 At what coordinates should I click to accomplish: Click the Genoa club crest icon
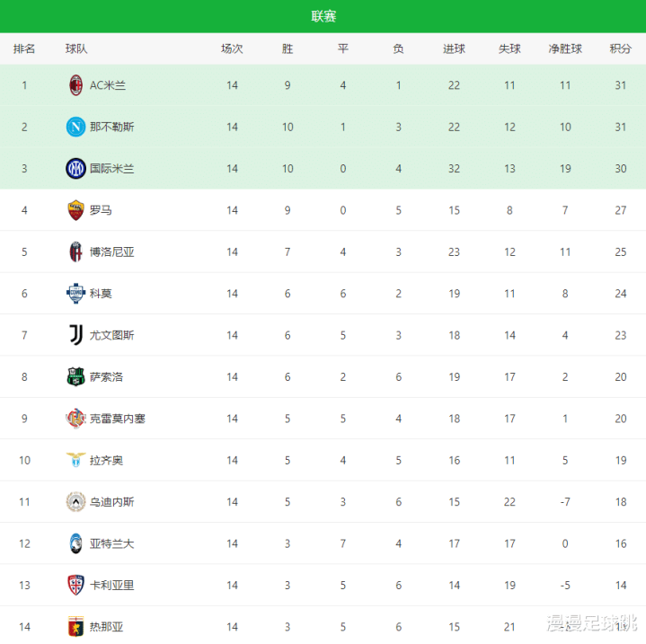(x=75, y=626)
